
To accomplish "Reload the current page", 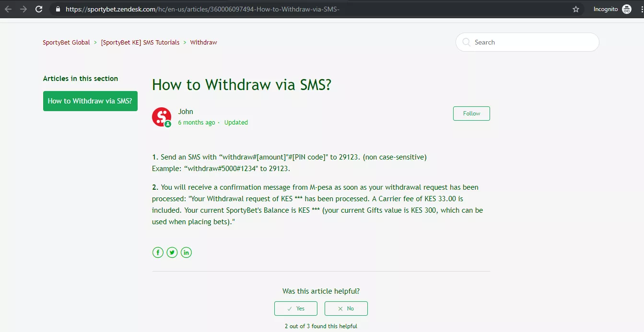I will point(39,9).
